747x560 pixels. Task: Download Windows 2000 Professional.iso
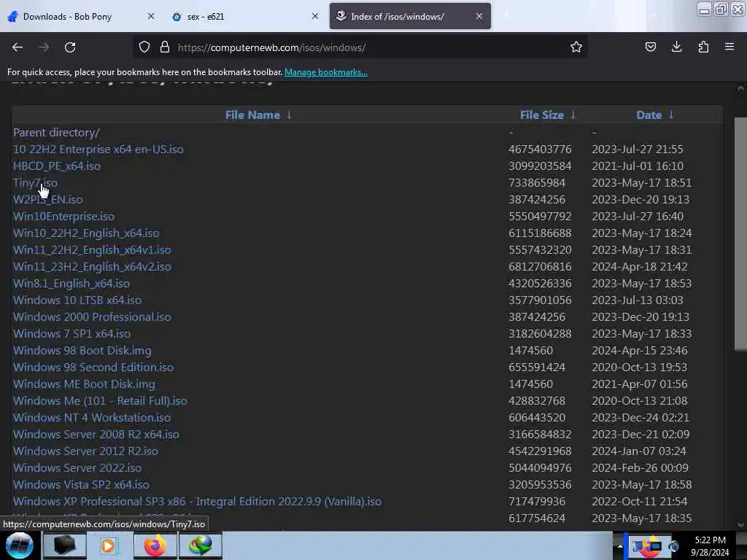point(92,316)
